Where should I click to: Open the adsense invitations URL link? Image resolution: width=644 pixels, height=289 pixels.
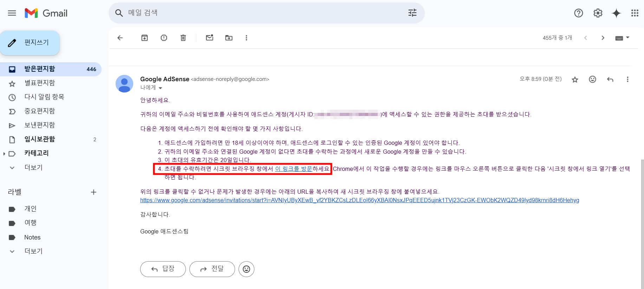(359, 200)
